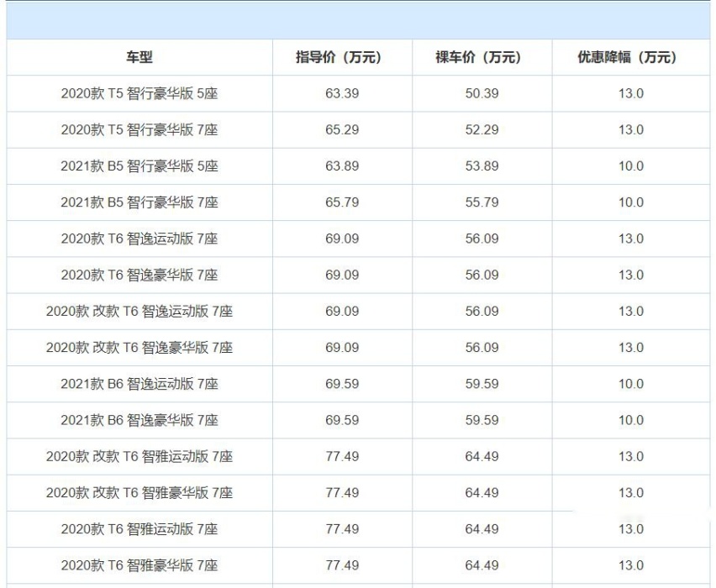This screenshot has height=588, width=716.
Task: Click bare price 50.39 of T5 5座
Action: click(x=482, y=93)
